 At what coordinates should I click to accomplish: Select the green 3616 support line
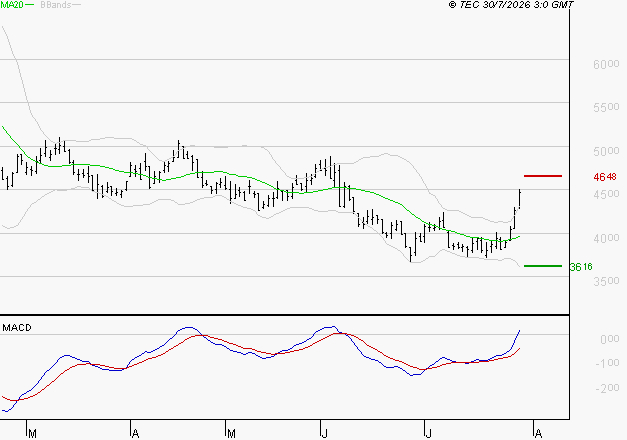point(543,266)
